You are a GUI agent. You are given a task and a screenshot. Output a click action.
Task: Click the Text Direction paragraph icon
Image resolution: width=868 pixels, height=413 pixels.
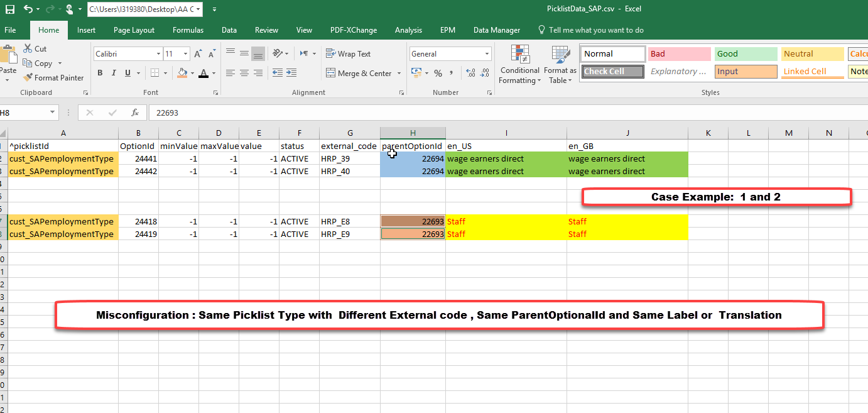point(304,53)
